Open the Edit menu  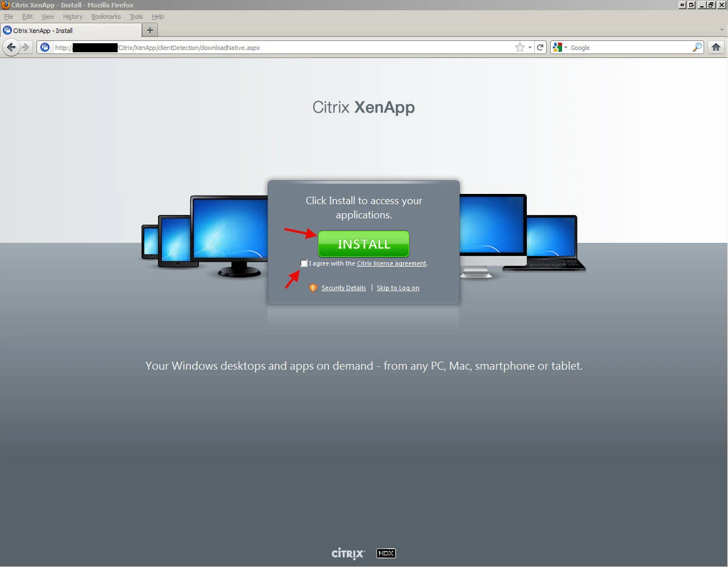[27, 16]
